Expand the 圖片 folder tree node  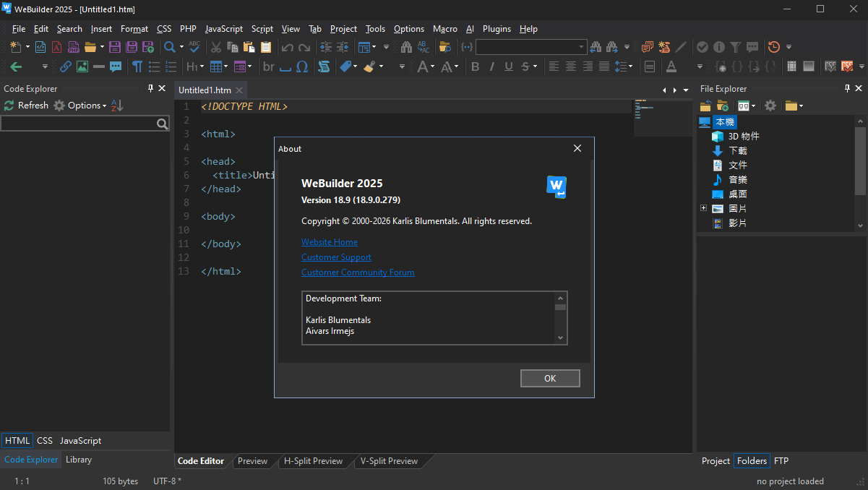coord(703,208)
